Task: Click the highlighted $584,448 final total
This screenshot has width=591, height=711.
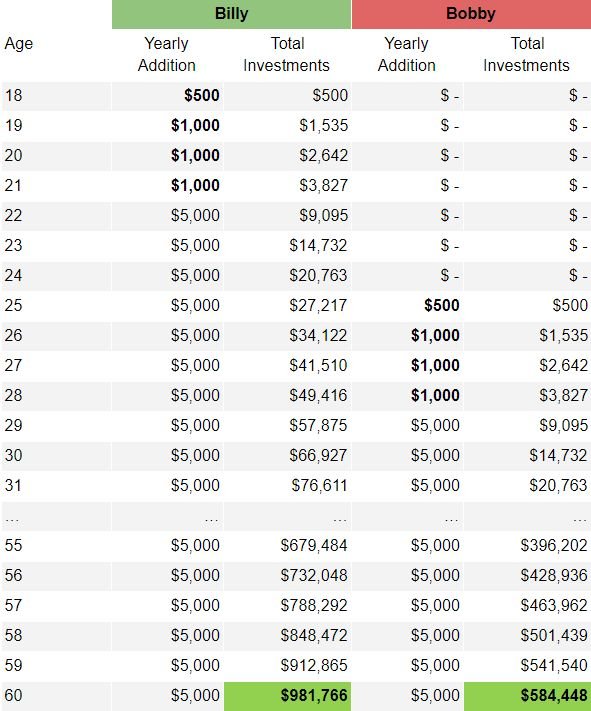Action: (x=528, y=696)
